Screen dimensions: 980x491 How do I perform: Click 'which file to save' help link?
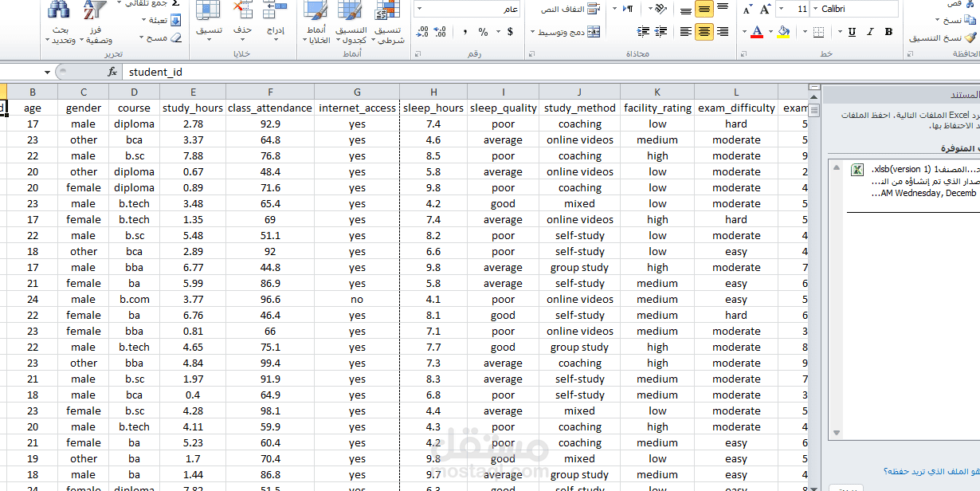click(x=931, y=471)
